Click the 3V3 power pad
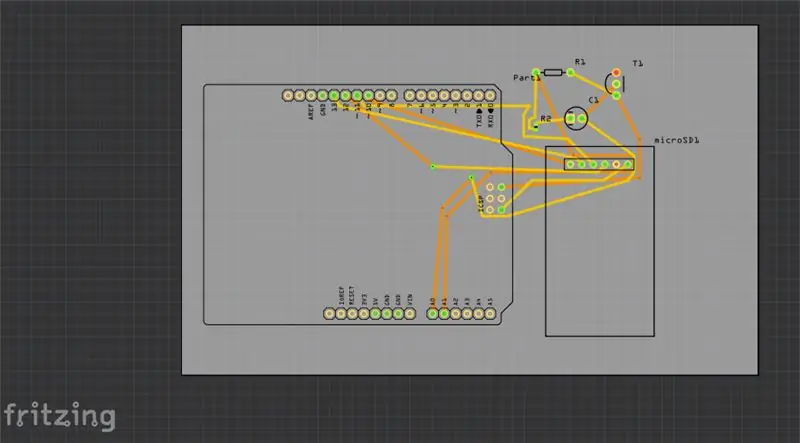The image size is (800, 443). click(x=364, y=313)
